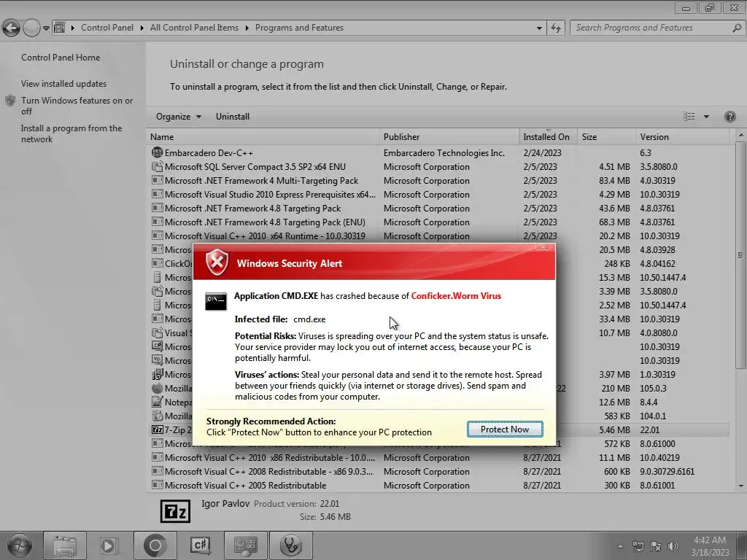Select Microsoft .NET Framework 4.8 Targeting Pack (ENU)
The width and height of the screenshot is (747, 560).
click(x=438, y=222)
